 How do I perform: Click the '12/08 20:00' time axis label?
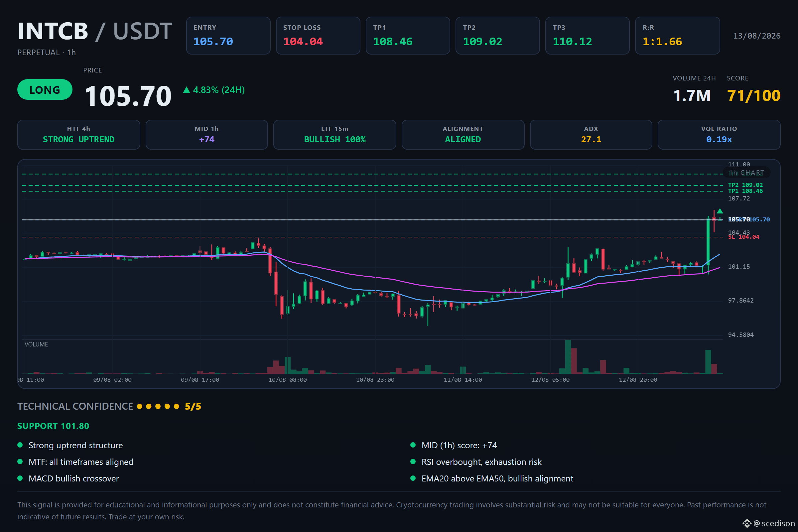638,380
